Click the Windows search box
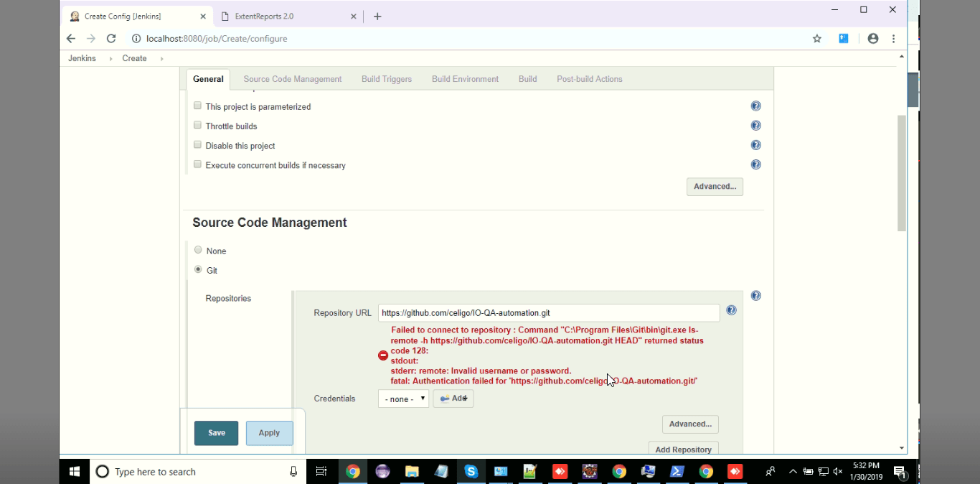Viewport: 980px width, 484px height. pyautogui.click(x=197, y=472)
